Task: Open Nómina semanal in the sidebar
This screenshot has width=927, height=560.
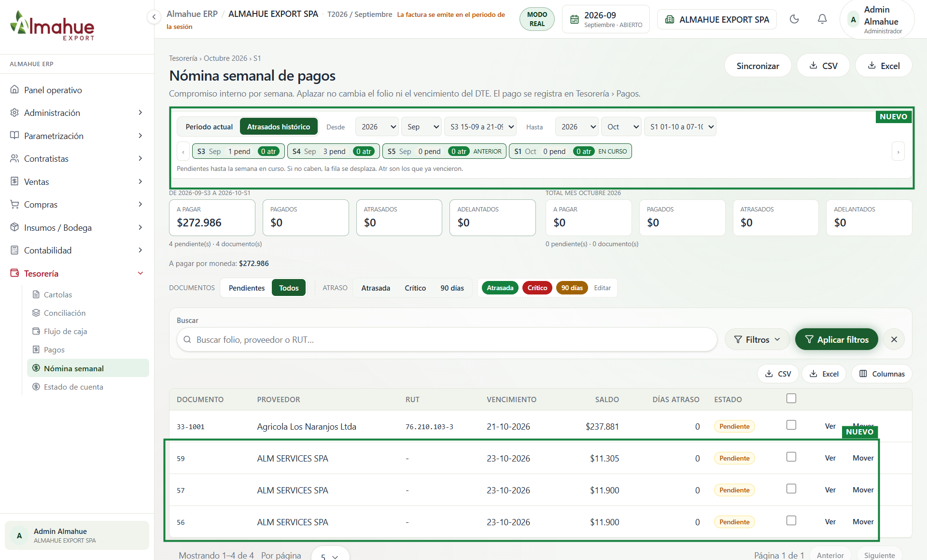Action: 88,368
